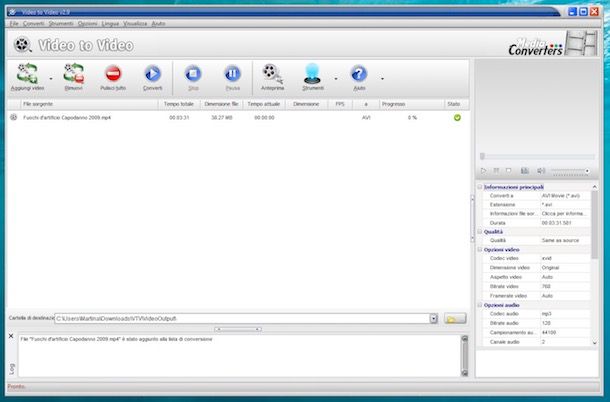Click the Stop toolbar icon
This screenshot has height=402, width=610.
point(193,73)
